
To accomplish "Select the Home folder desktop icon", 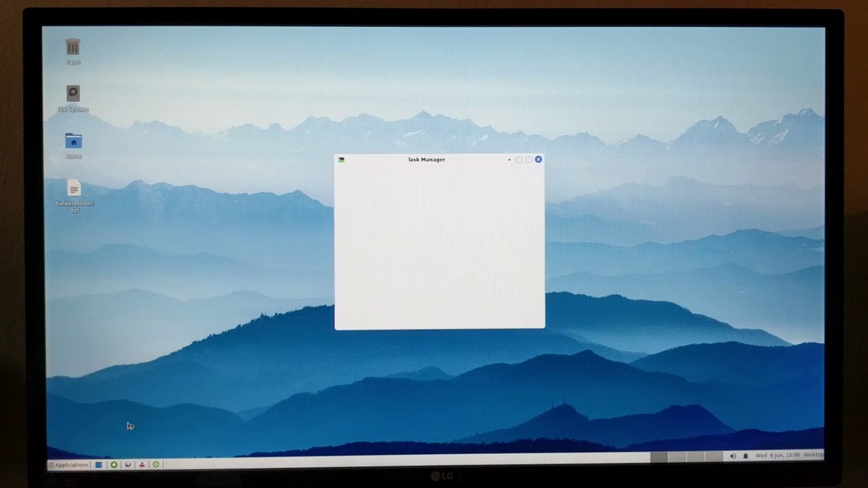I will tap(73, 146).
